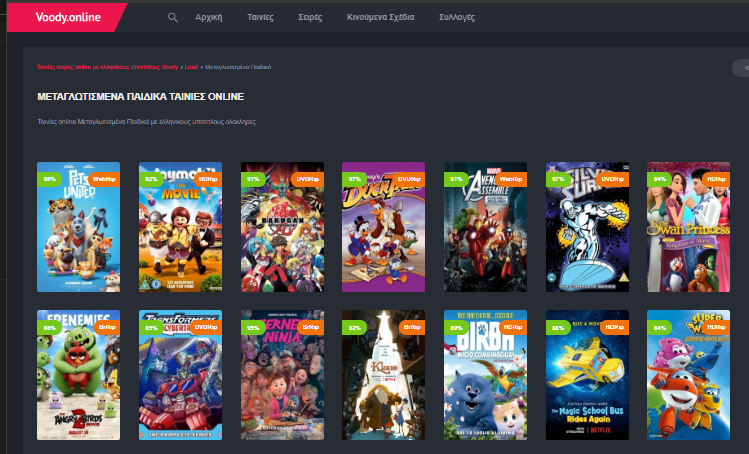749x454 pixels.
Task: Open the Σειρές menu item
Action: point(310,17)
